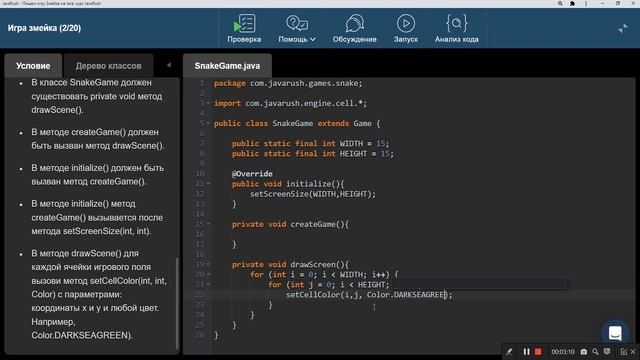Place cursor in the setCellColor code line
Image resolution: width=640 pixels, height=360 pixels.
[x=369, y=295]
